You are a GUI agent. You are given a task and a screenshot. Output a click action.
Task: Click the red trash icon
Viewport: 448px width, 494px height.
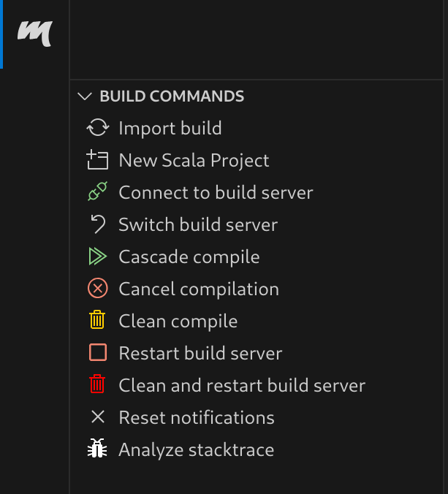(x=97, y=385)
